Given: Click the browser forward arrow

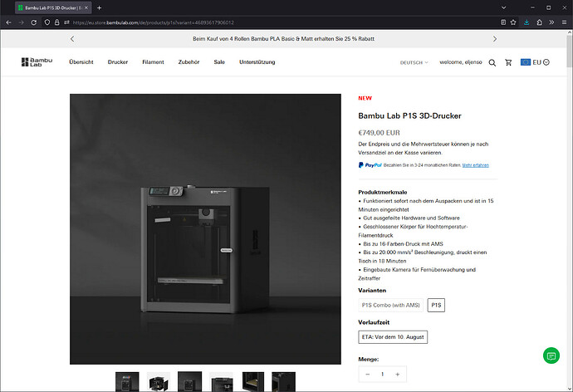Looking at the screenshot, I should tap(22, 22).
